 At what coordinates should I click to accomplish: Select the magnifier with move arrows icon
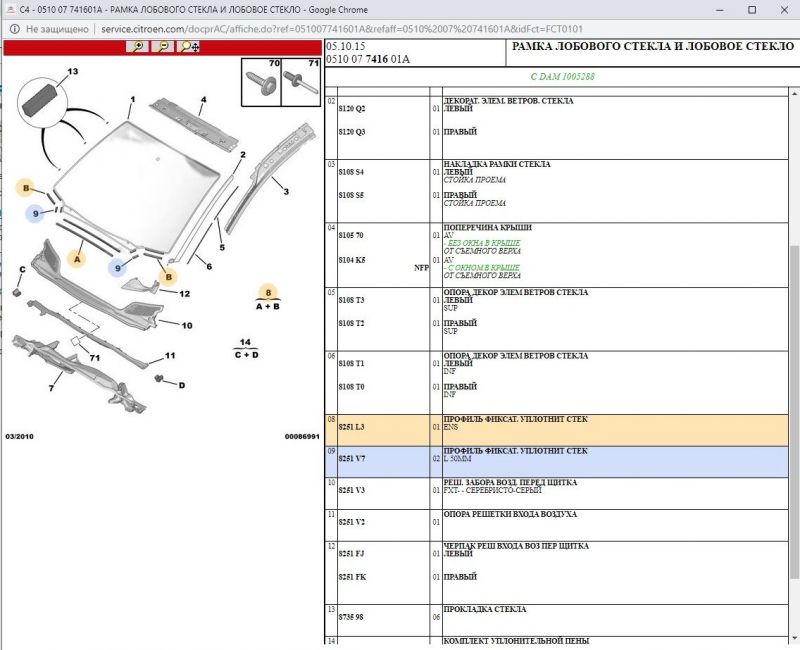[x=188, y=47]
